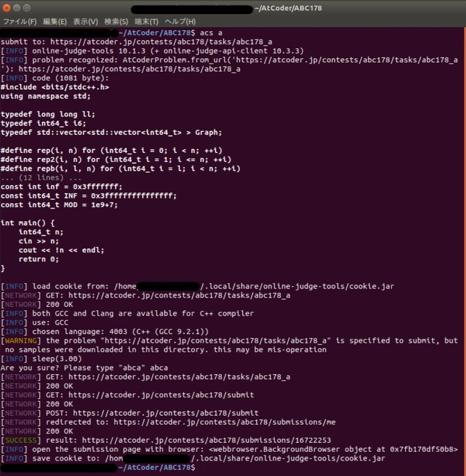Click the '#include <bits/stdc++.h>' line
The height and width of the screenshot is (476, 466).
coord(55,87)
